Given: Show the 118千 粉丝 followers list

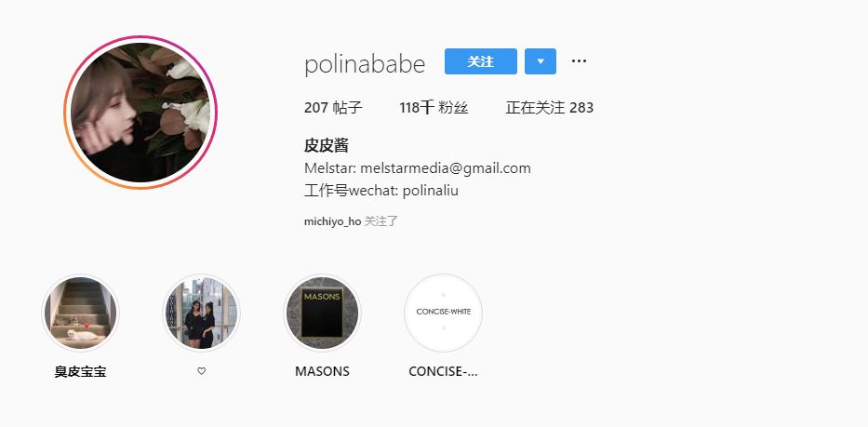Looking at the screenshot, I should tap(434, 107).
